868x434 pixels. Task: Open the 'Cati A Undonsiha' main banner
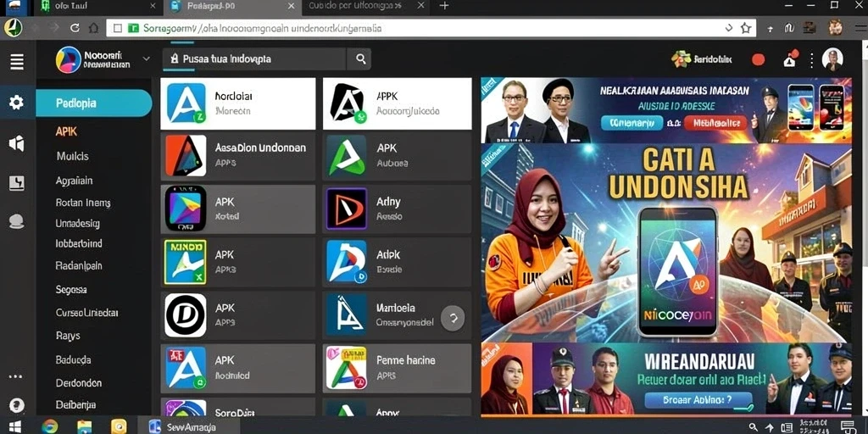pyautogui.click(x=666, y=242)
